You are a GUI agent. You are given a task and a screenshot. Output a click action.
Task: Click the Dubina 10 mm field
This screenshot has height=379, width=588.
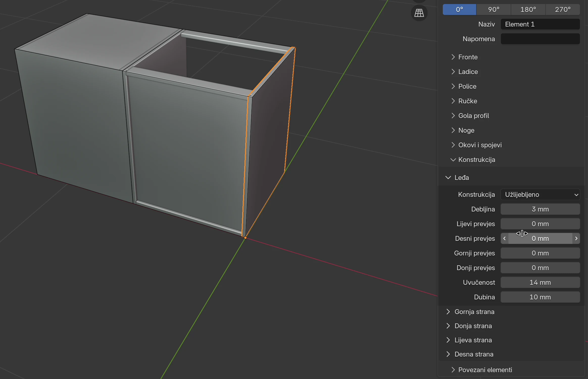pos(540,297)
